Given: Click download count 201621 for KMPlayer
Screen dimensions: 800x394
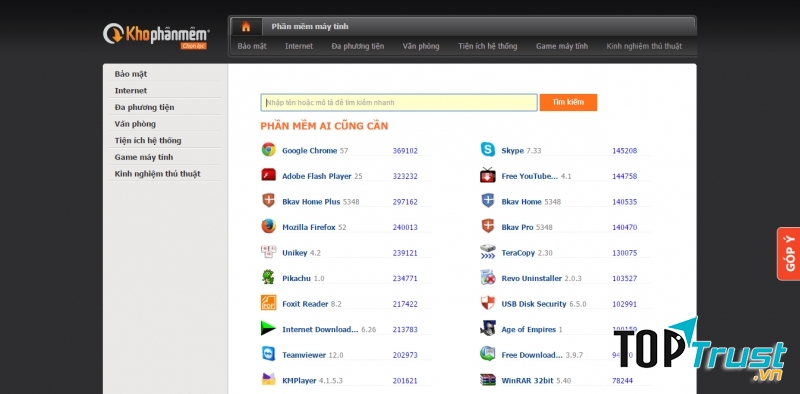Looking at the screenshot, I should point(405,380).
